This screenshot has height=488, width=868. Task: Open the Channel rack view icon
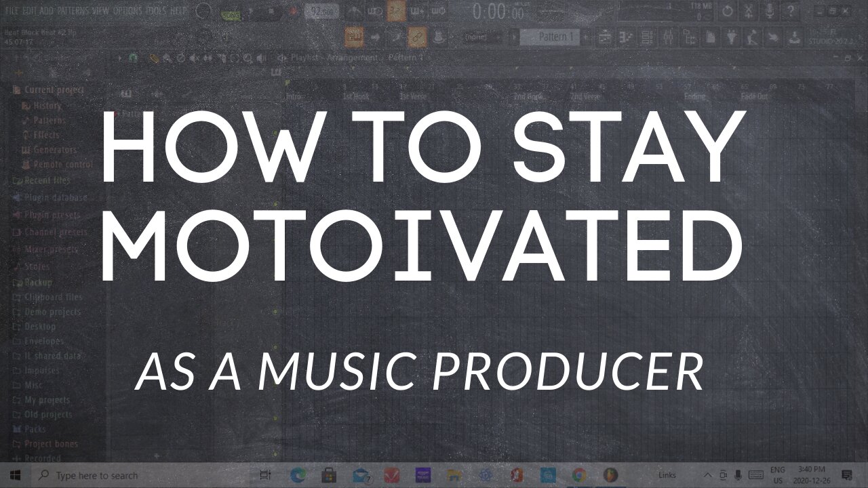[647, 38]
